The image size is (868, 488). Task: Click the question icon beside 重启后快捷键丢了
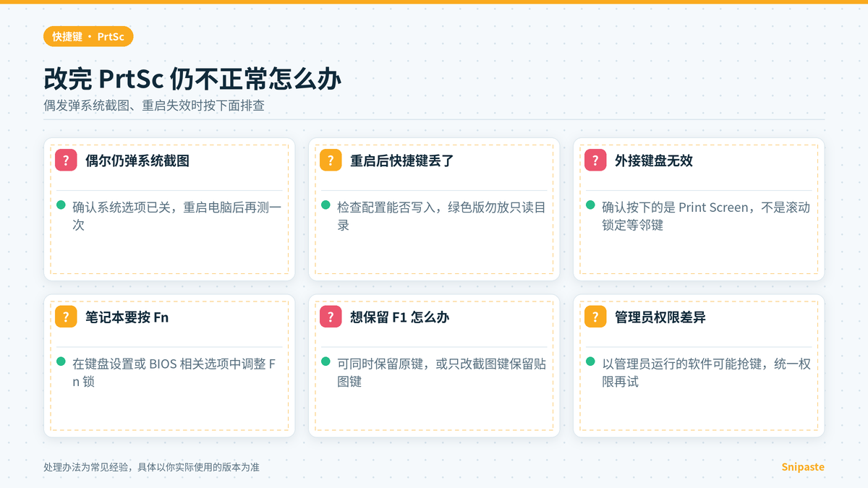pyautogui.click(x=331, y=160)
